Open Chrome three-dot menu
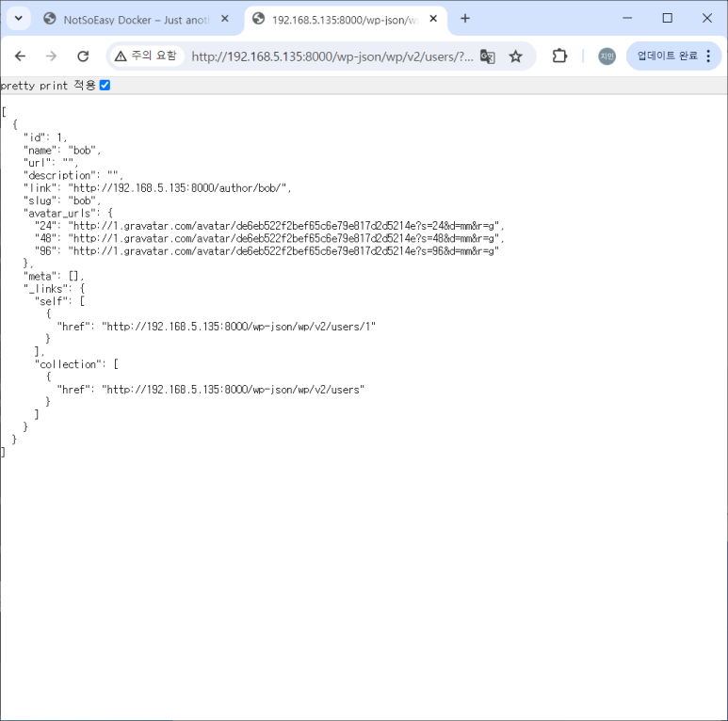The image size is (728, 721). tap(708, 56)
